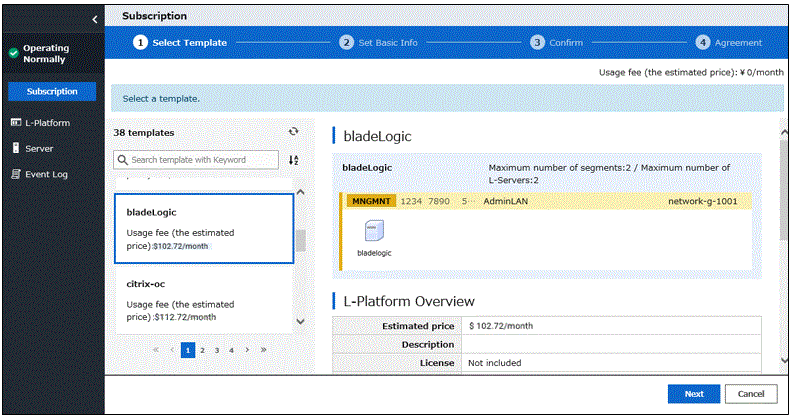
Task: Open Event Log in the sidebar
Action: coord(39,174)
